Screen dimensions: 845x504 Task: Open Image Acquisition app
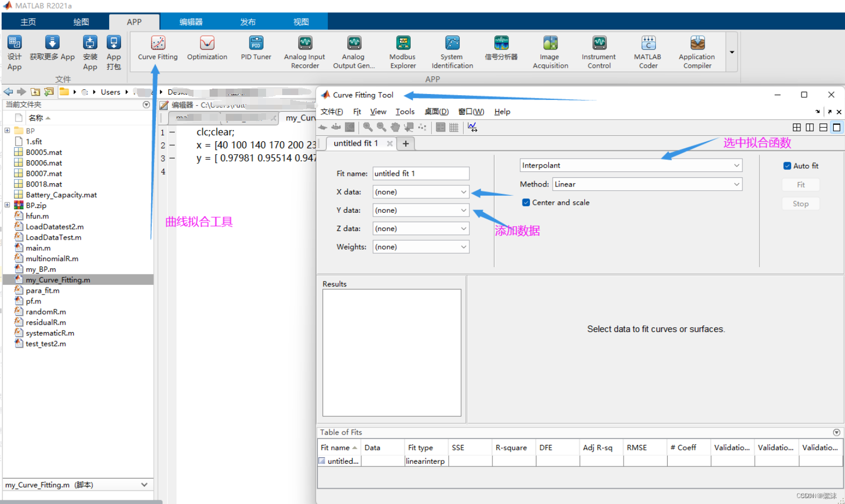tap(550, 53)
